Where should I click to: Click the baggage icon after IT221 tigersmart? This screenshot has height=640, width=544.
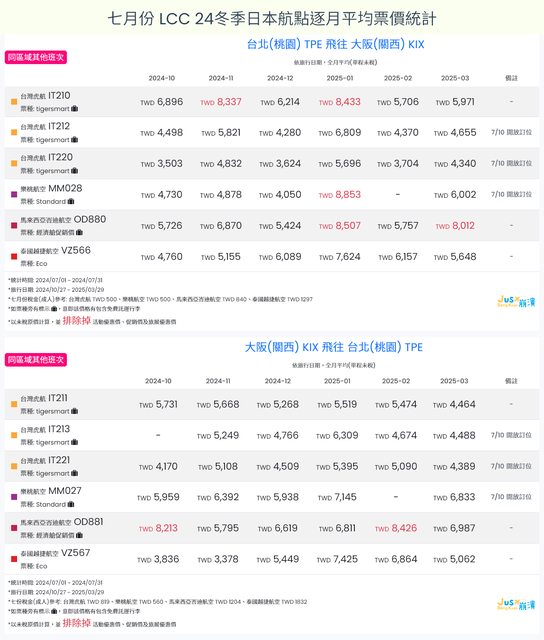pyautogui.click(x=74, y=473)
